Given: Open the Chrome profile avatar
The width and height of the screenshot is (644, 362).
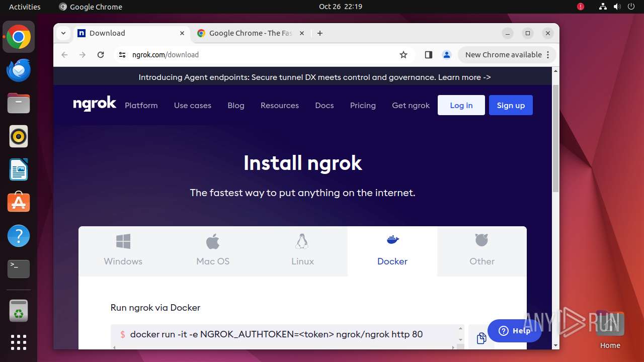Looking at the screenshot, I should [447, 55].
